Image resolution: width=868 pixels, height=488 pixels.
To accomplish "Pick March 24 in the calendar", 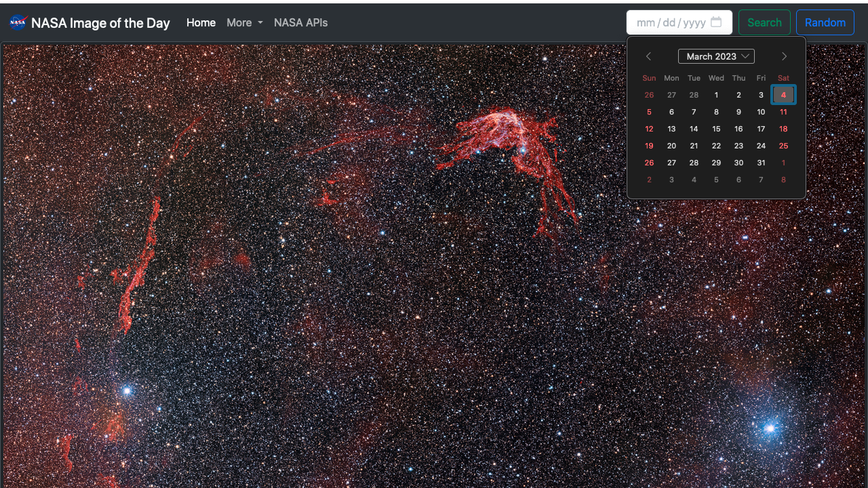I will pyautogui.click(x=761, y=146).
